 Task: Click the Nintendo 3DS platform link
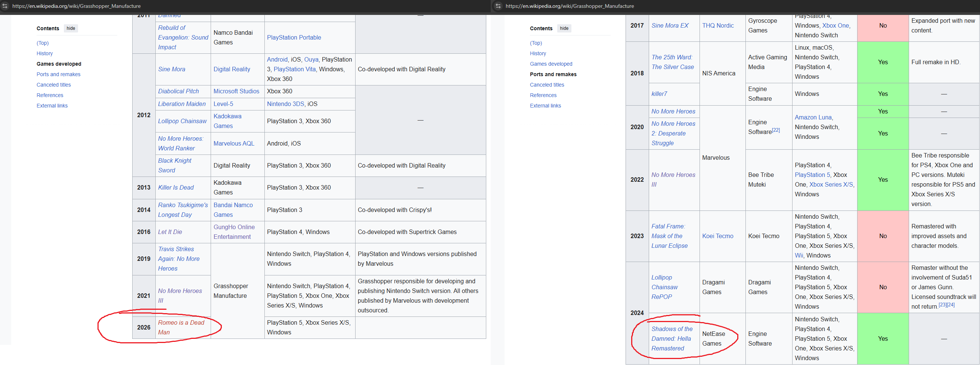coord(286,104)
